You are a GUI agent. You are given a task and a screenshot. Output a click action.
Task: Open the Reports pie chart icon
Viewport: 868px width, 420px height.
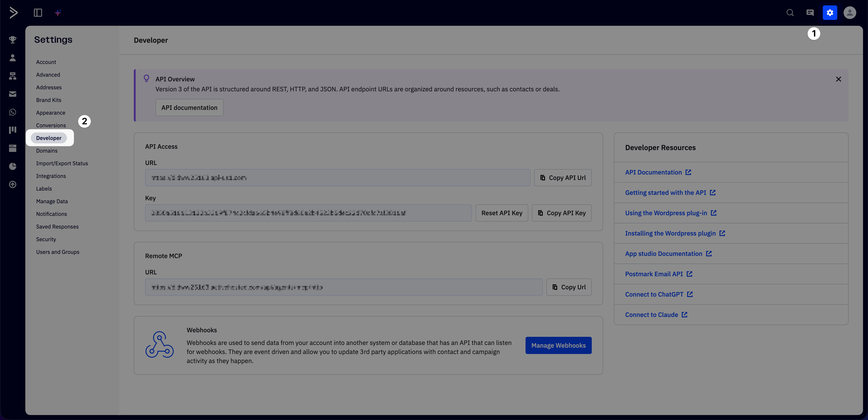tap(12, 166)
